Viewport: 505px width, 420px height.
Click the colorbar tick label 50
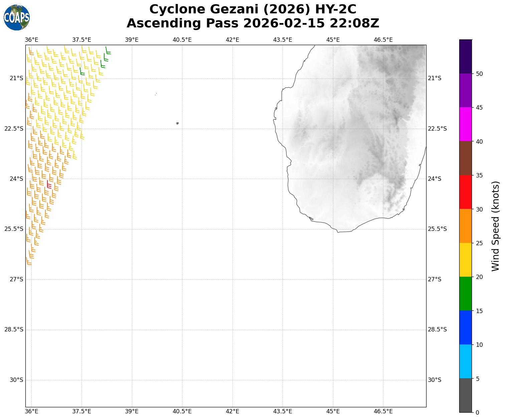(479, 74)
